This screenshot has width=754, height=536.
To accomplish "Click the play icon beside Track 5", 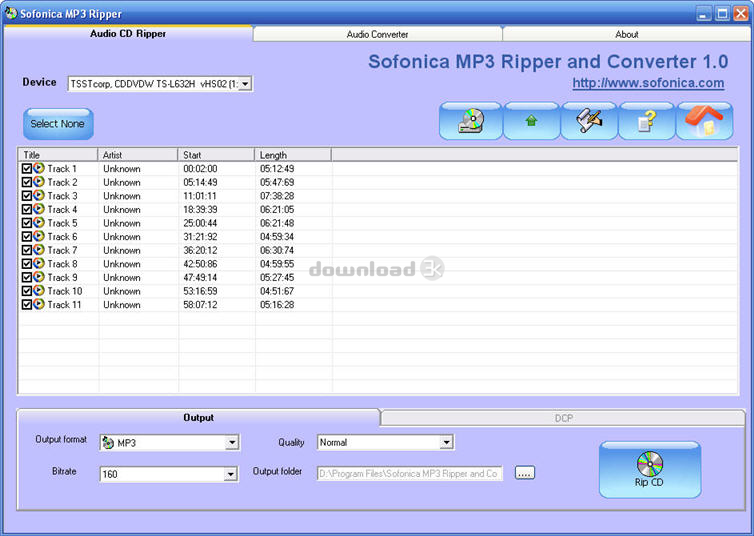I will pos(39,223).
